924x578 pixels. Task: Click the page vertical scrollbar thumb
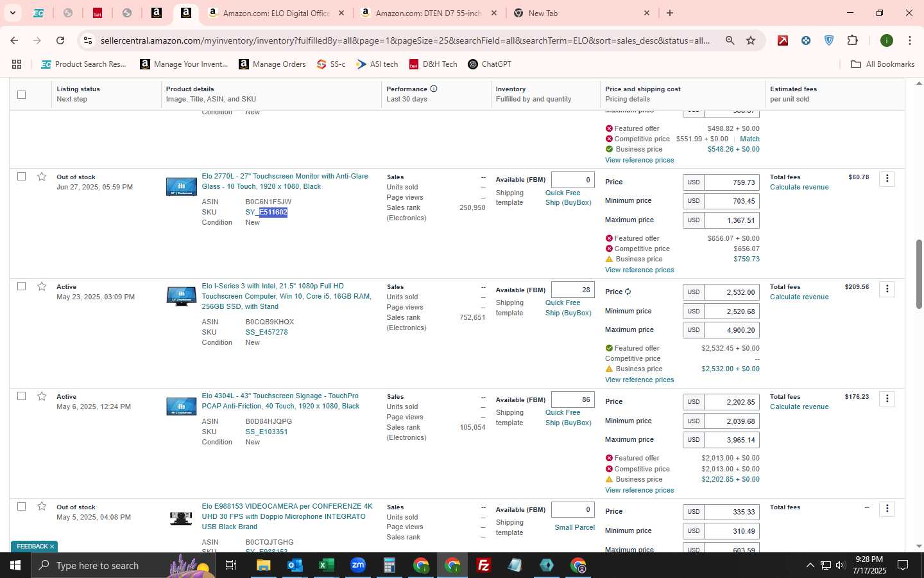(918, 273)
